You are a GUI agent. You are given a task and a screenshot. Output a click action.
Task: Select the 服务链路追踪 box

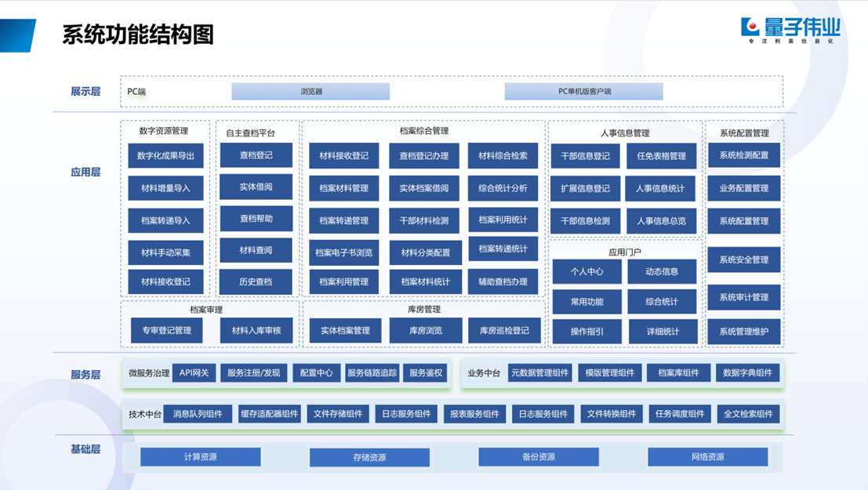372,372
